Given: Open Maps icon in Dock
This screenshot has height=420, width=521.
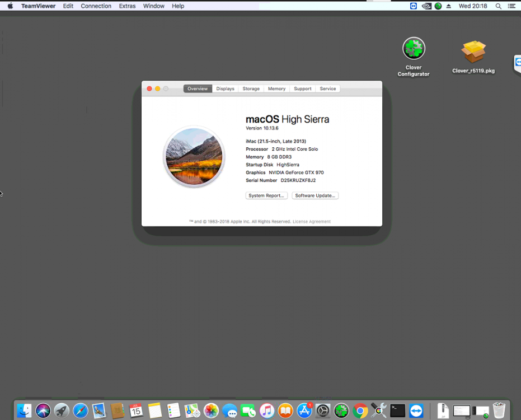Looking at the screenshot, I should (192, 410).
